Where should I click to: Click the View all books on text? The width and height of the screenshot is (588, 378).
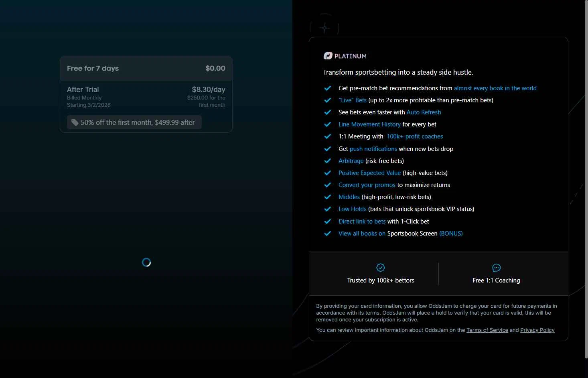[x=362, y=234]
